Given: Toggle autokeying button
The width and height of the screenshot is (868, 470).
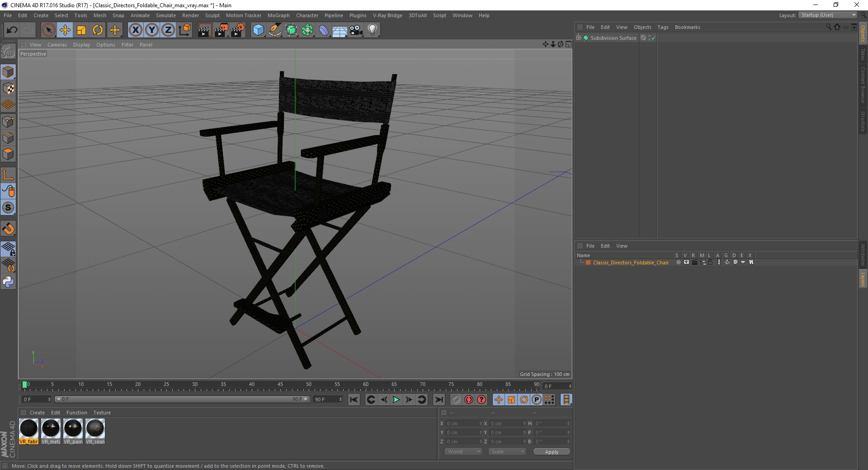Looking at the screenshot, I should (469, 399).
